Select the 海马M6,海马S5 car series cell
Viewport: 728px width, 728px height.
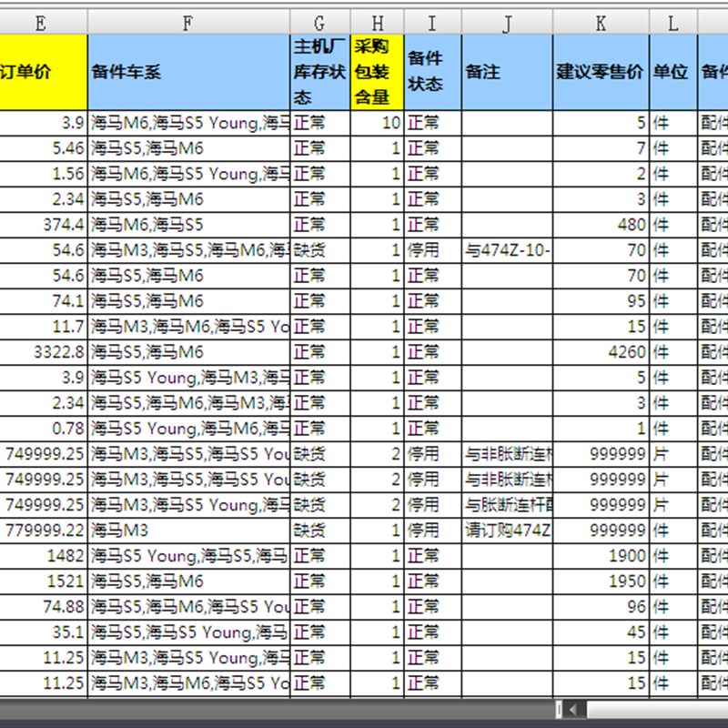(x=188, y=225)
